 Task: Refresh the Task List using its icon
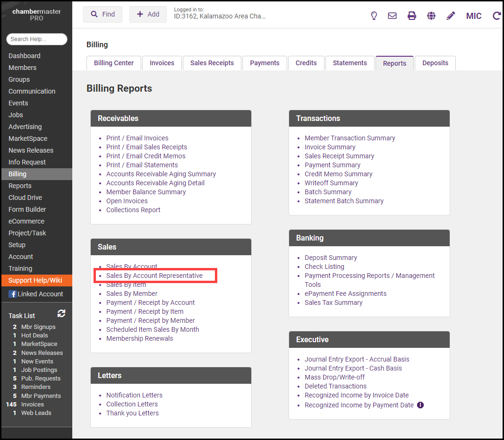(x=61, y=313)
